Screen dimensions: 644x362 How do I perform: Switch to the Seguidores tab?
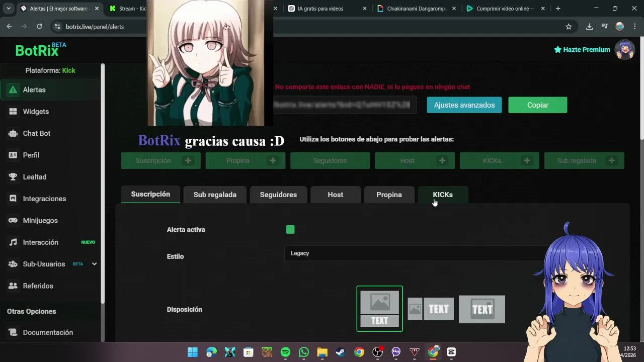278,195
